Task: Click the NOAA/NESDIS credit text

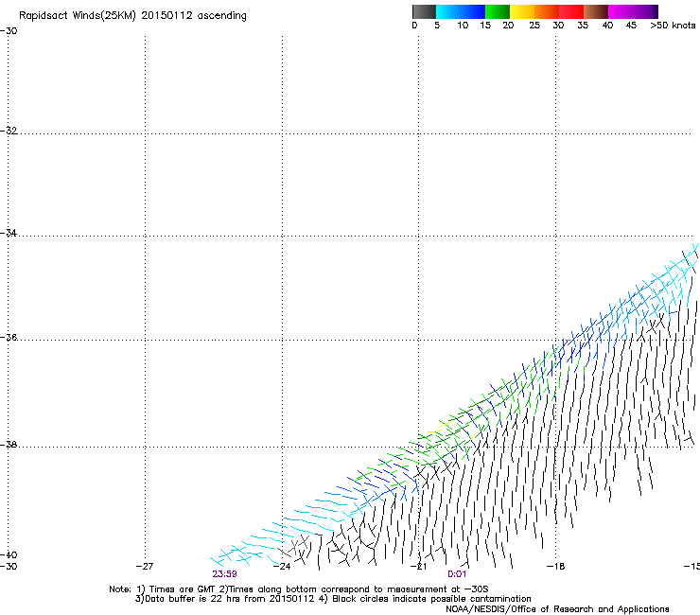Action: [x=557, y=609]
